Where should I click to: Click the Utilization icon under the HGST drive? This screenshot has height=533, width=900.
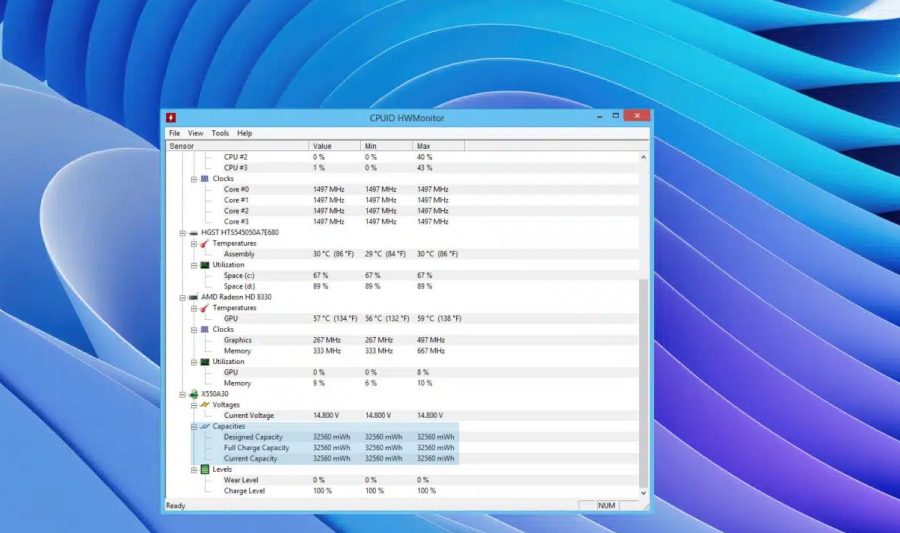tap(205, 265)
